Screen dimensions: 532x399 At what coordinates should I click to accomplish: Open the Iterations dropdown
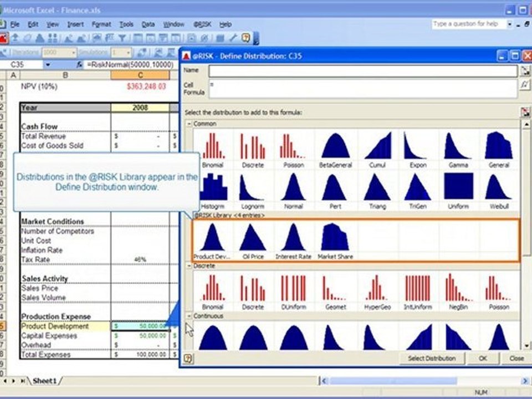coord(73,52)
